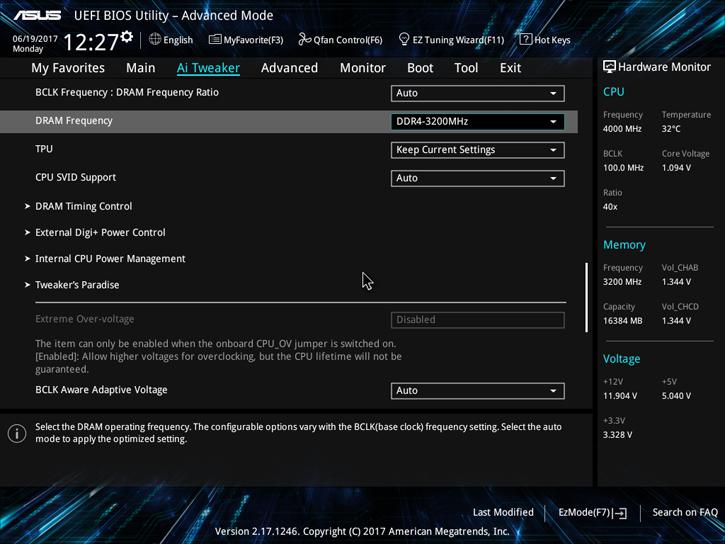Click the CPU Frequency 4000 MHz value

tap(622, 129)
